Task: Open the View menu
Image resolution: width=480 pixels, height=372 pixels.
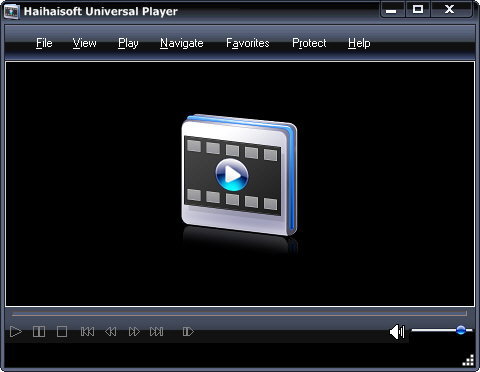Action: (x=84, y=43)
